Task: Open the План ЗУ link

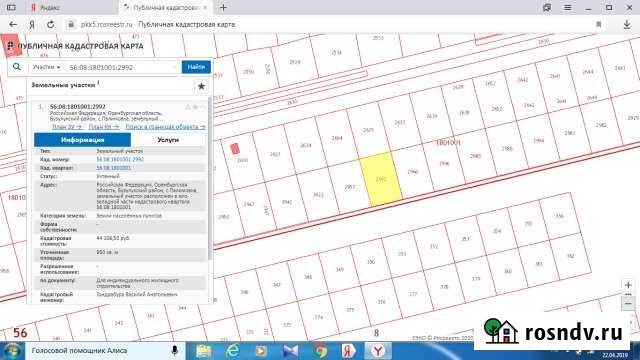Action: pos(67,127)
